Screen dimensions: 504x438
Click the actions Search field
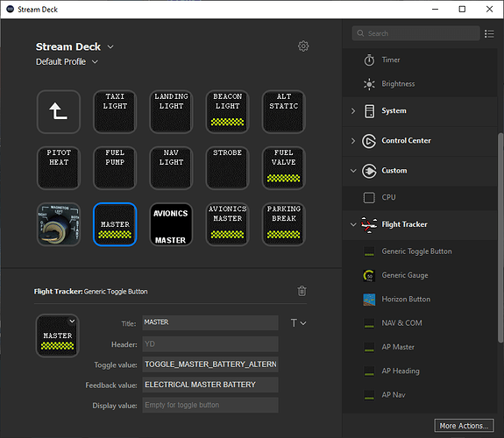point(416,33)
